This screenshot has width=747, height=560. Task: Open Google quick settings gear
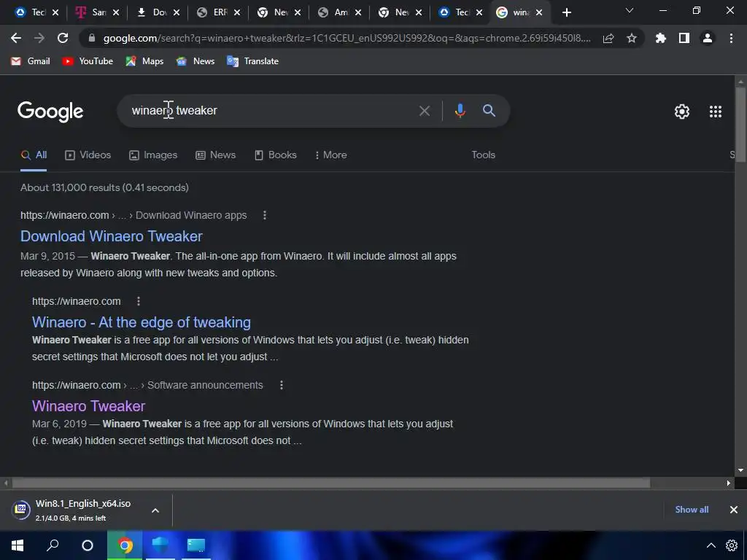point(682,111)
